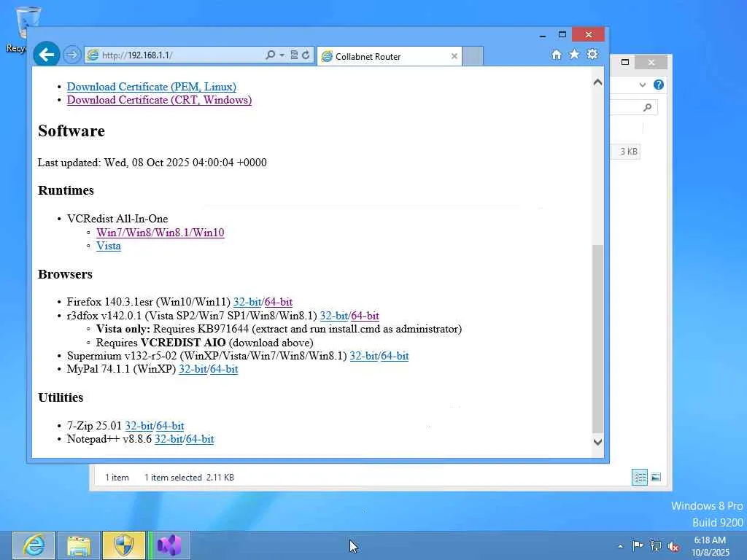Image resolution: width=747 pixels, height=560 pixels.
Task: Download VCRedist for Win7/Win8/Win8.1/Win10
Action: coord(160,233)
